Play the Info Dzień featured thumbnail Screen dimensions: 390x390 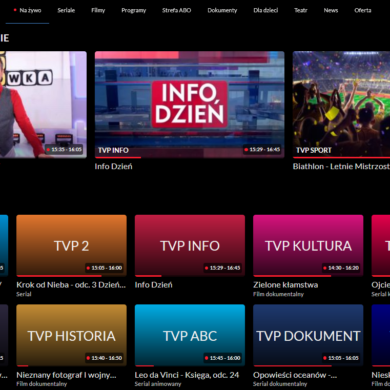(190, 104)
